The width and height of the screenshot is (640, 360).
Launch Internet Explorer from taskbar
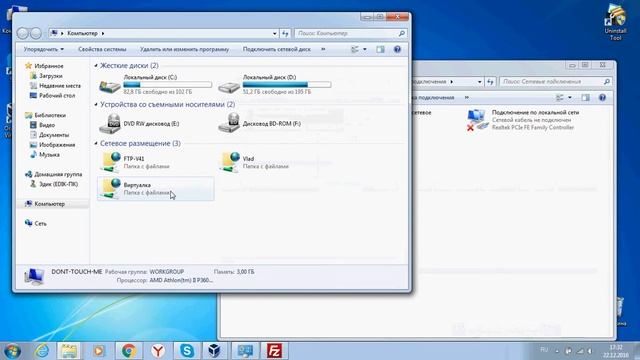tap(41, 351)
